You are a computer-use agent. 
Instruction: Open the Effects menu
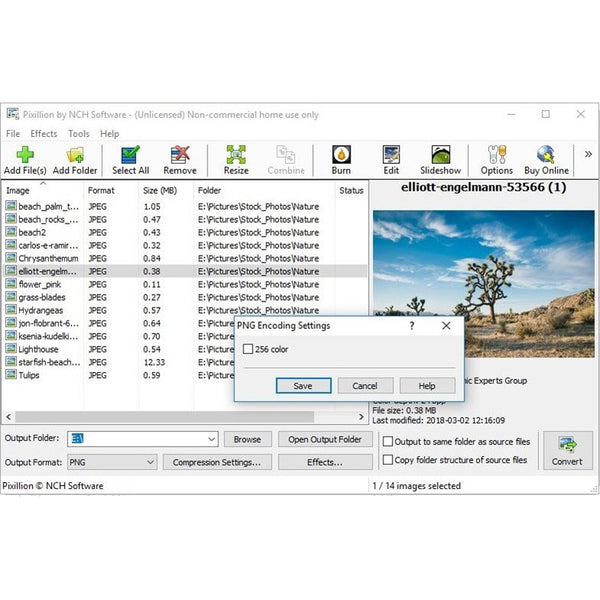(x=44, y=134)
